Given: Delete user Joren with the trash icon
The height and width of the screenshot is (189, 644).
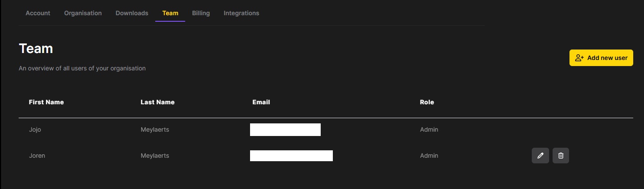Looking at the screenshot, I should pos(561,156).
